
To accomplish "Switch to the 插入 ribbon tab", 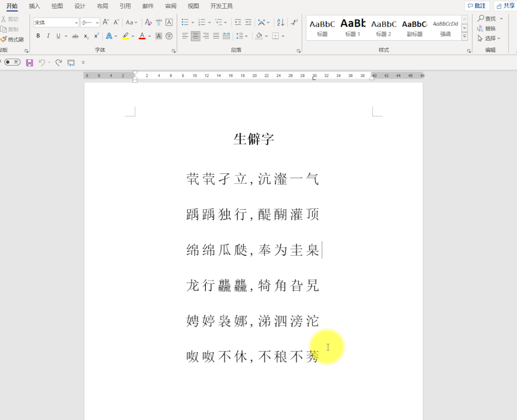I will click(x=34, y=6).
